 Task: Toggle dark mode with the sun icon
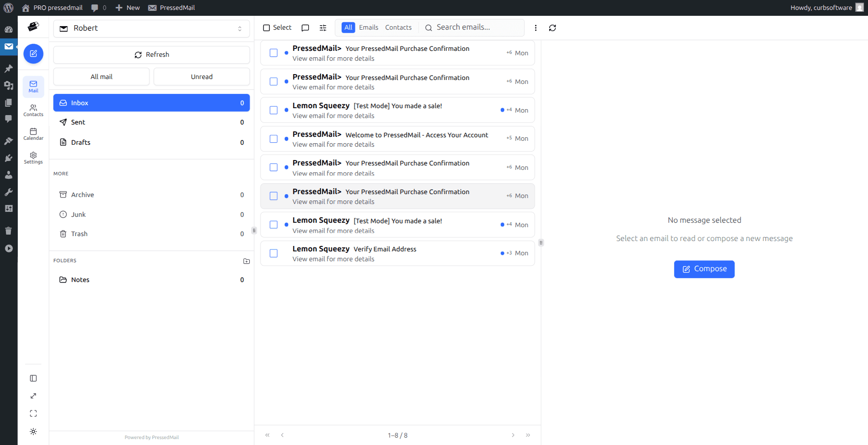[x=33, y=431]
